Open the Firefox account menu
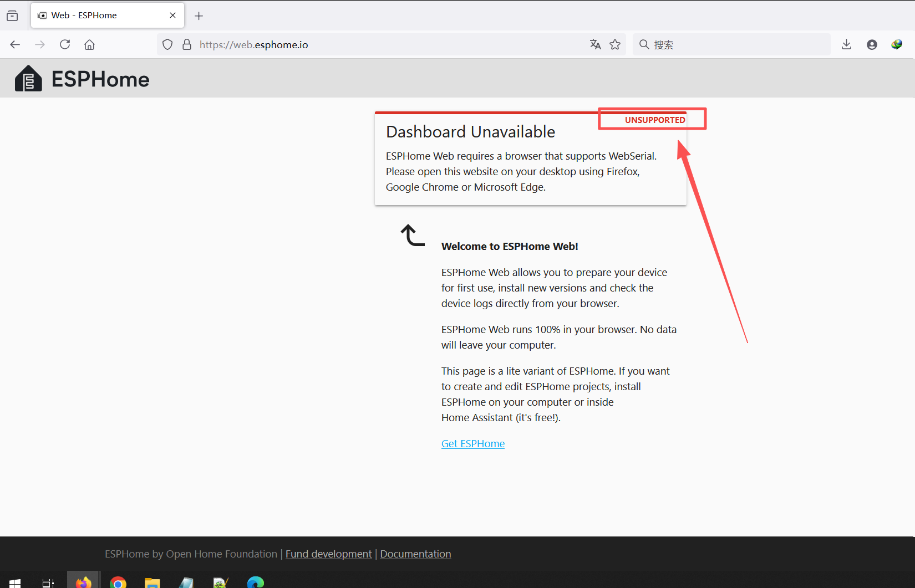Viewport: 915px width, 588px height. point(872,45)
